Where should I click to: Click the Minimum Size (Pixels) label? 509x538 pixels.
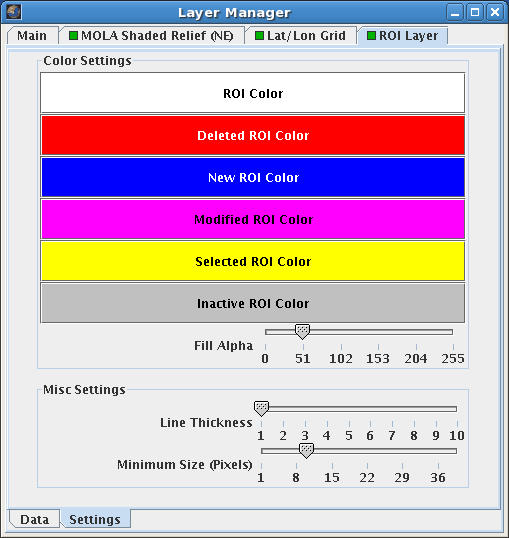pos(185,465)
